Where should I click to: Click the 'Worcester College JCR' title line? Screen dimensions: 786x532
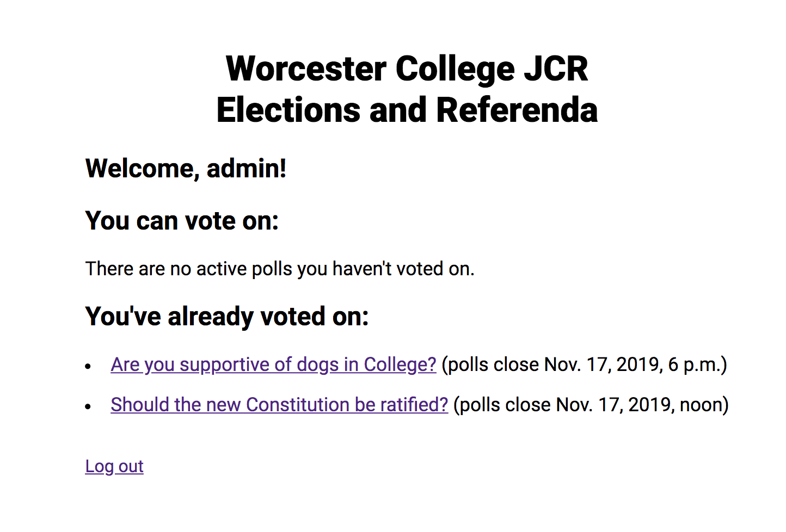[407, 69]
